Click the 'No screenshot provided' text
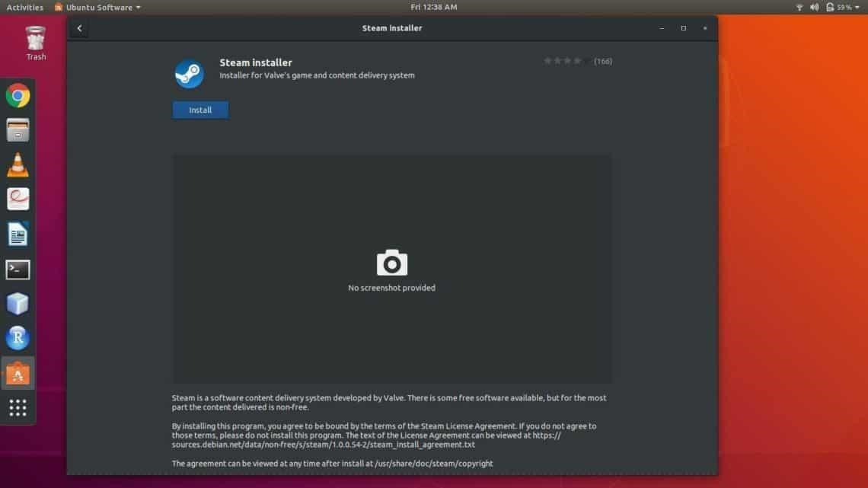 pyautogui.click(x=392, y=288)
